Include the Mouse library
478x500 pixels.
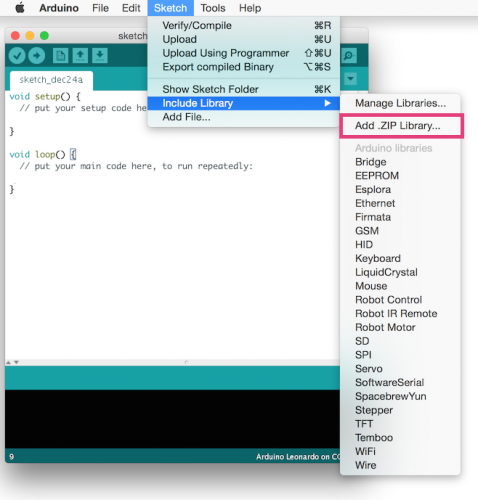coord(400,286)
